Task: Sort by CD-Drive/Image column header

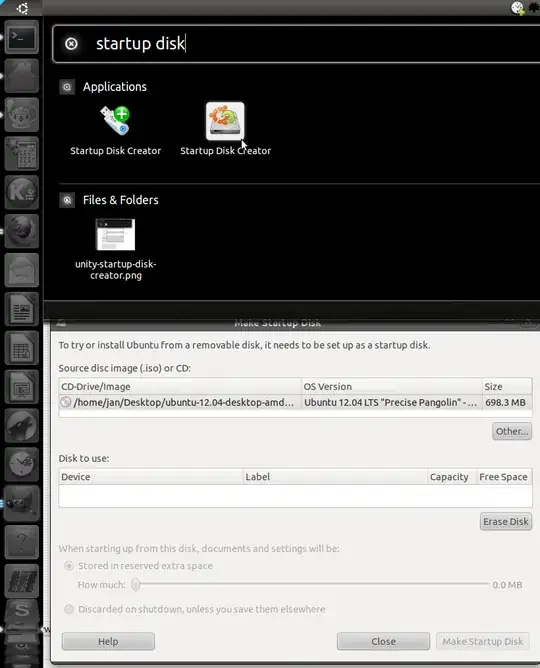Action: coord(180,386)
